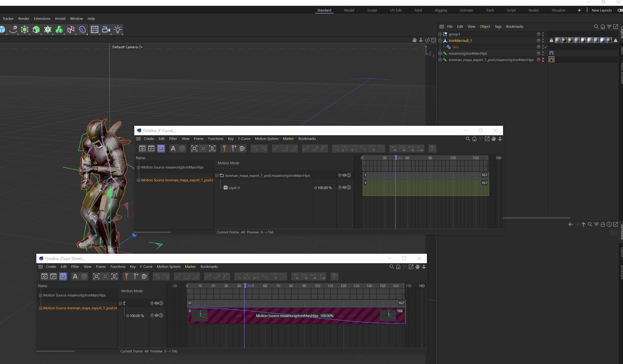The image size is (623, 364).
Task: Expand Motion Source mixamorig:IronMan:Hips in F-Curve
Action: [x=139, y=167]
